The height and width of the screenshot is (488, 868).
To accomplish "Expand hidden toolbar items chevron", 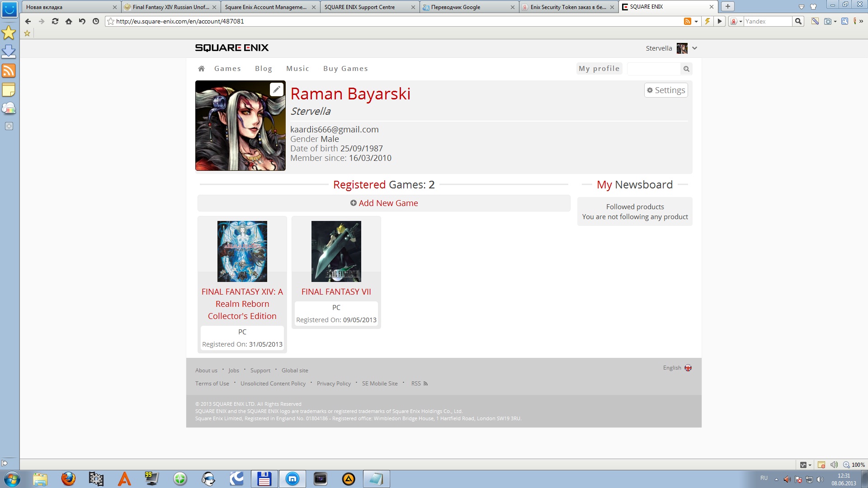I will pyautogui.click(x=861, y=21).
